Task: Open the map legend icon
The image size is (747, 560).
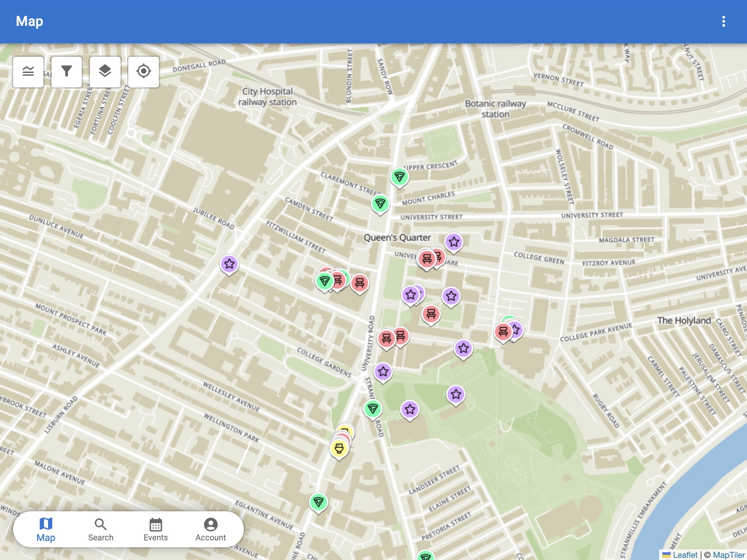Action: [x=28, y=72]
